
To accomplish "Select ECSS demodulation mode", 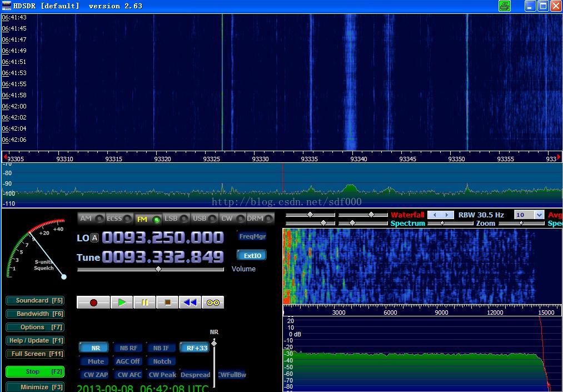I will tap(119, 219).
